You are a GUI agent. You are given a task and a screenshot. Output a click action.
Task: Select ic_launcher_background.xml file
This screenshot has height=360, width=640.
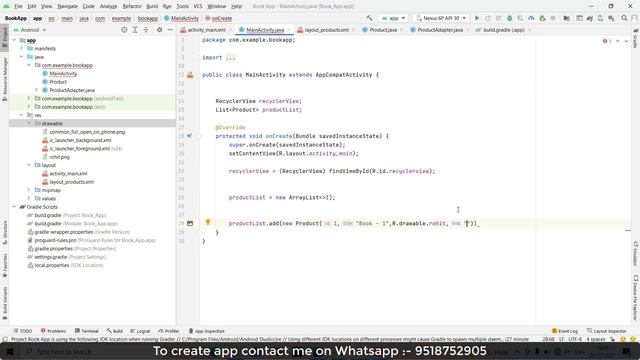80,140
